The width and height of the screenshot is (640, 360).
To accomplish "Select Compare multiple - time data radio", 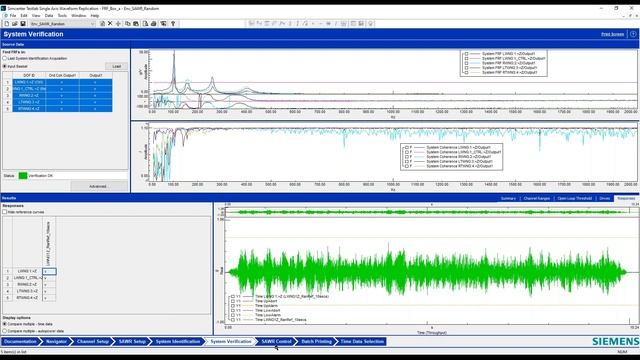I will (x=4, y=324).
